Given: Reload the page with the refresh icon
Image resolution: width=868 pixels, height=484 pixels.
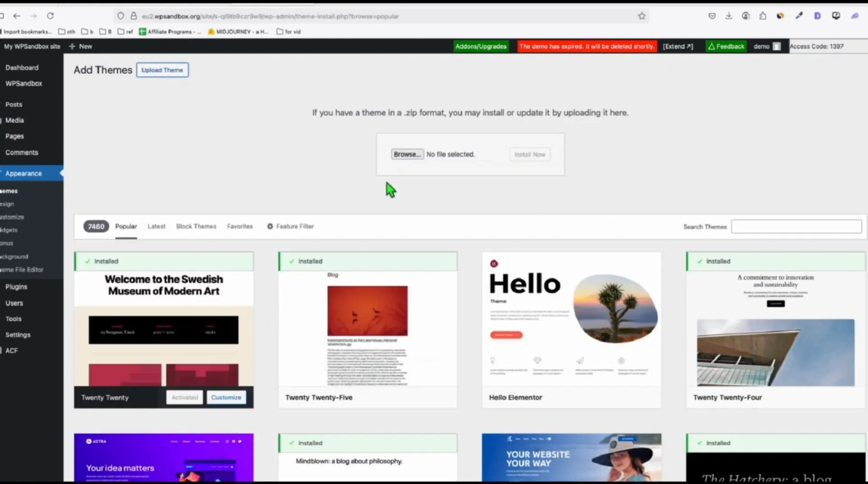Looking at the screenshot, I should [50, 16].
